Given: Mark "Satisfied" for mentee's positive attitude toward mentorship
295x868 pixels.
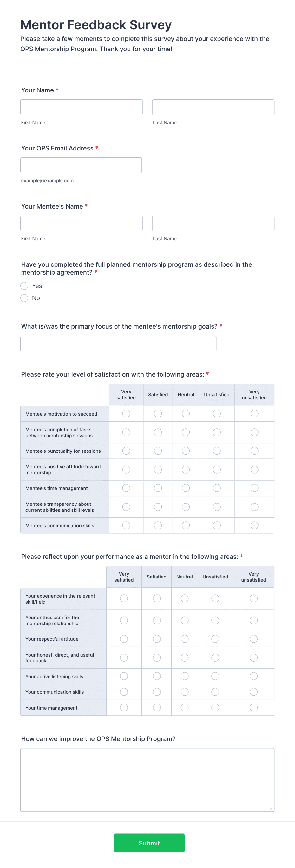Looking at the screenshot, I should [158, 469].
